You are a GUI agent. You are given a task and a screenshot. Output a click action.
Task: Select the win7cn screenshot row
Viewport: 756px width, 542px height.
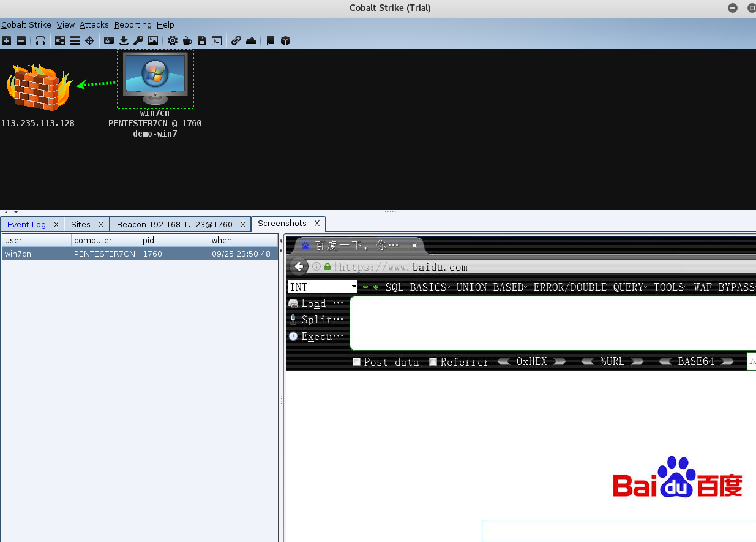[140, 254]
